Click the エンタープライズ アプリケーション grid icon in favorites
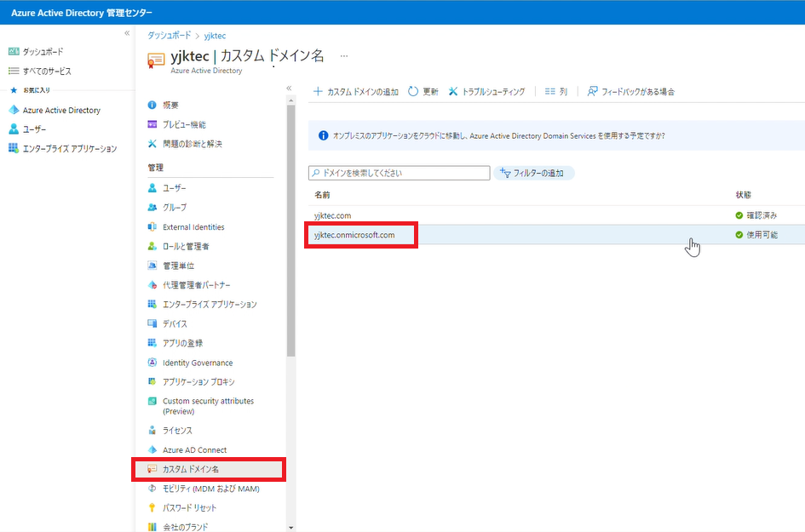 point(14,148)
